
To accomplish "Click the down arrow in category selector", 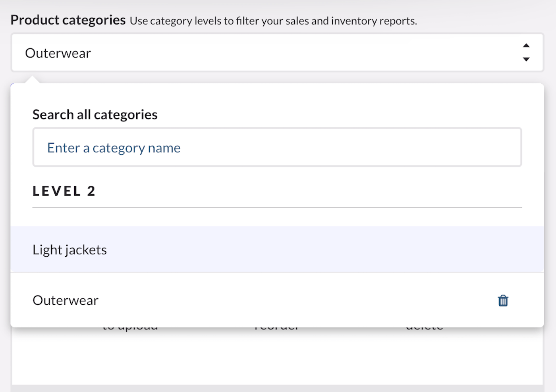I will pos(526,60).
